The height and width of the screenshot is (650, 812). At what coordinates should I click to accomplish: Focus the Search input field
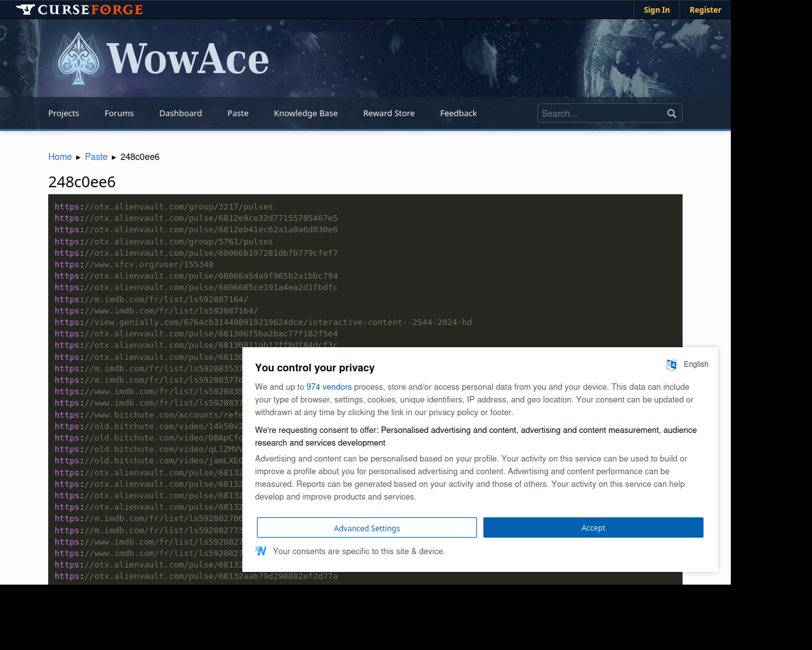(x=601, y=114)
